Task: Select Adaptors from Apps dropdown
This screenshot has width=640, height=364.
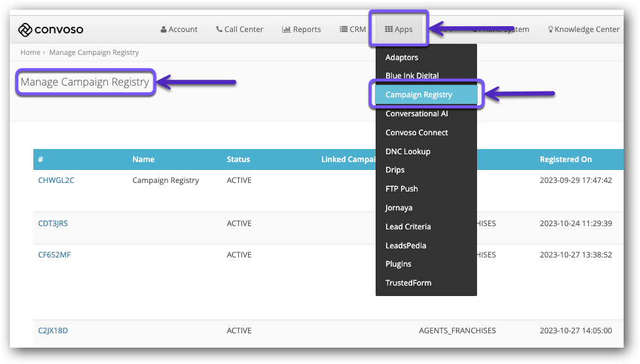Action: tap(402, 58)
